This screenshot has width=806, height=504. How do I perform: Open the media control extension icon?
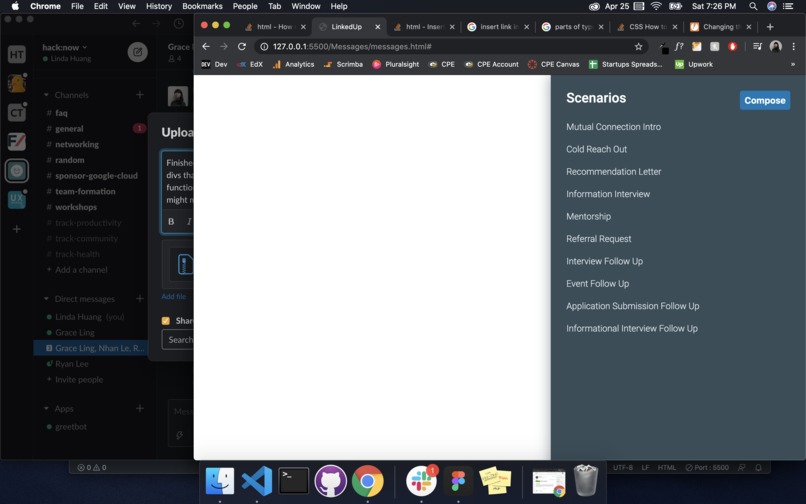[x=757, y=46]
